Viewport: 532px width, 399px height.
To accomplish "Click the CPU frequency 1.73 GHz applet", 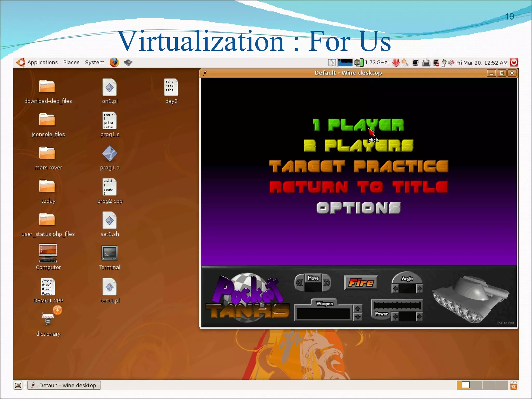I will click(371, 63).
